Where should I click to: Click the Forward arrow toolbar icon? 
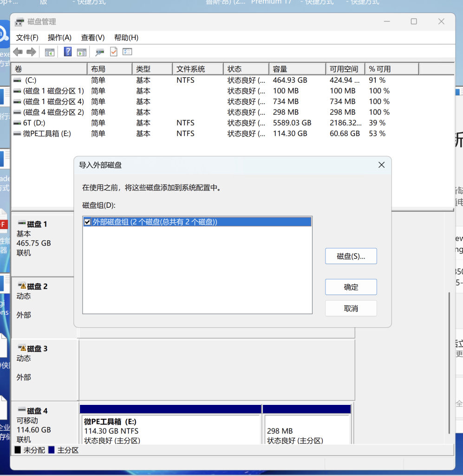tap(31, 52)
